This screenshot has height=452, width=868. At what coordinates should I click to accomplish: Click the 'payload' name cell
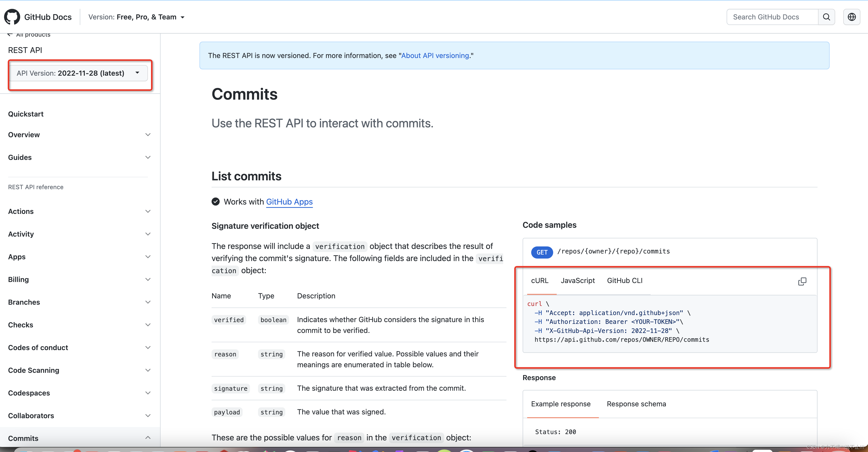227,412
